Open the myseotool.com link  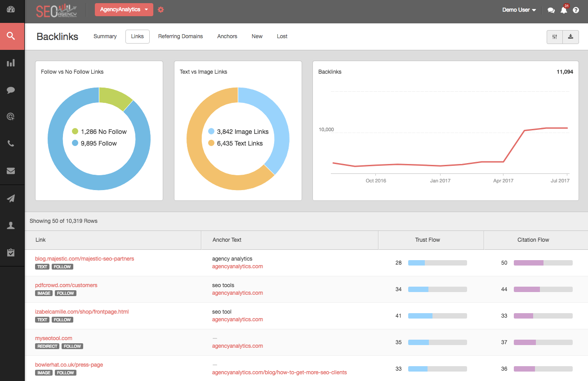(53, 338)
